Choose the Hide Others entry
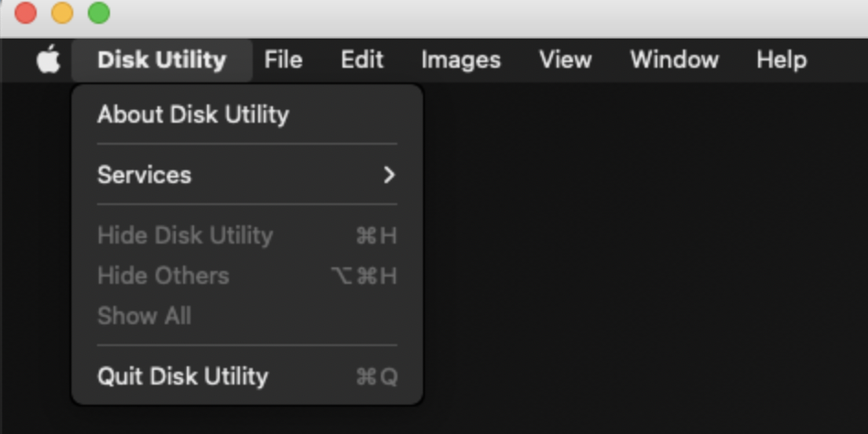This screenshot has width=868, height=434. point(163,276)
